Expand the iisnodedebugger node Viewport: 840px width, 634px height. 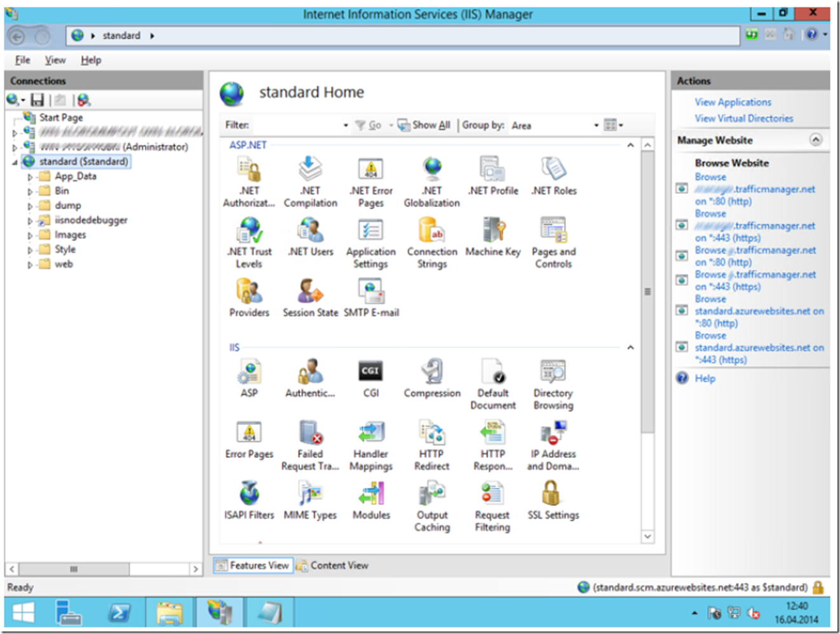[x=30, y=220]
